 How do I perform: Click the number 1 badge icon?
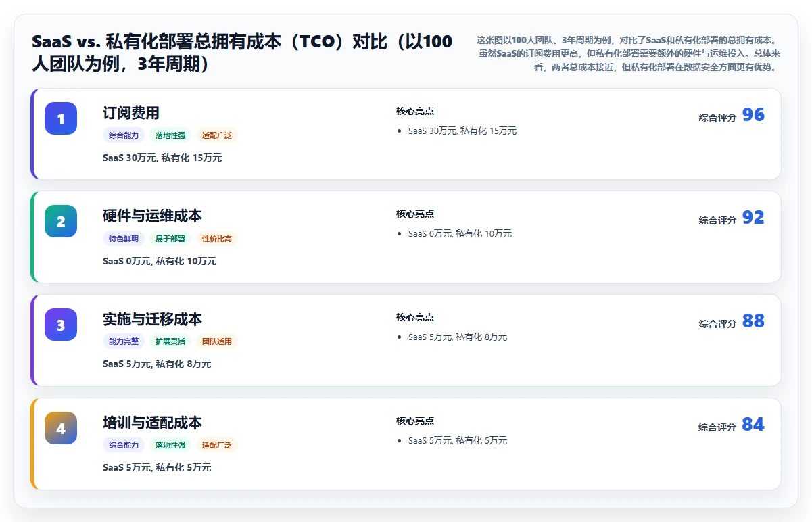(61, 118)
